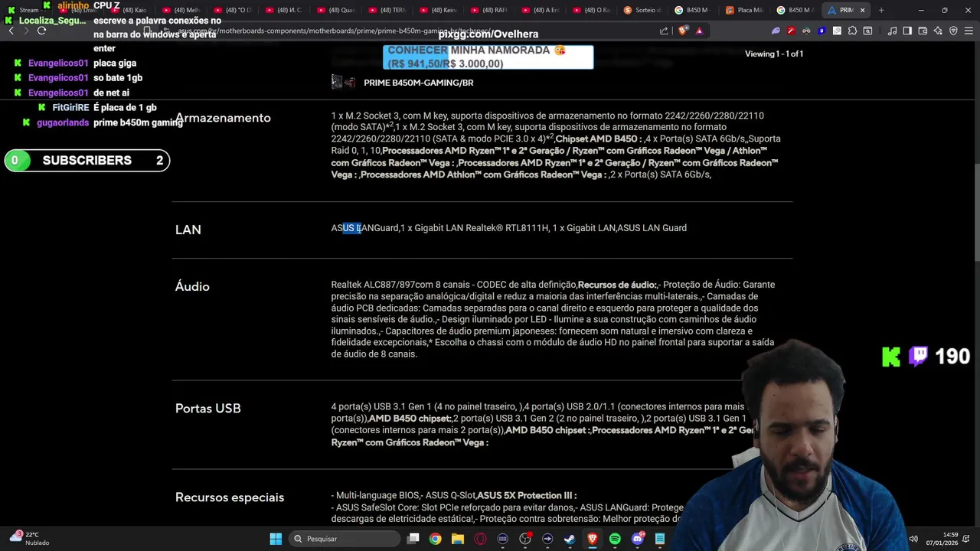Click the browser back arrow

coord(11,31)
